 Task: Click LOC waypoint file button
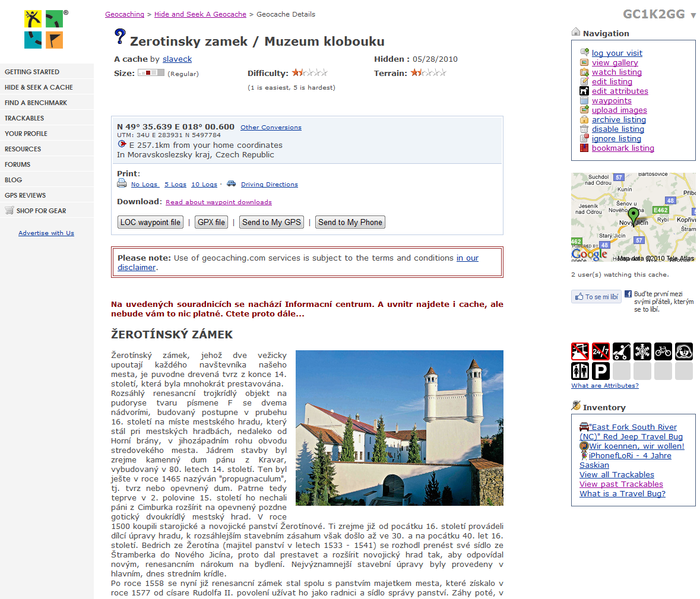pos(150,222)
